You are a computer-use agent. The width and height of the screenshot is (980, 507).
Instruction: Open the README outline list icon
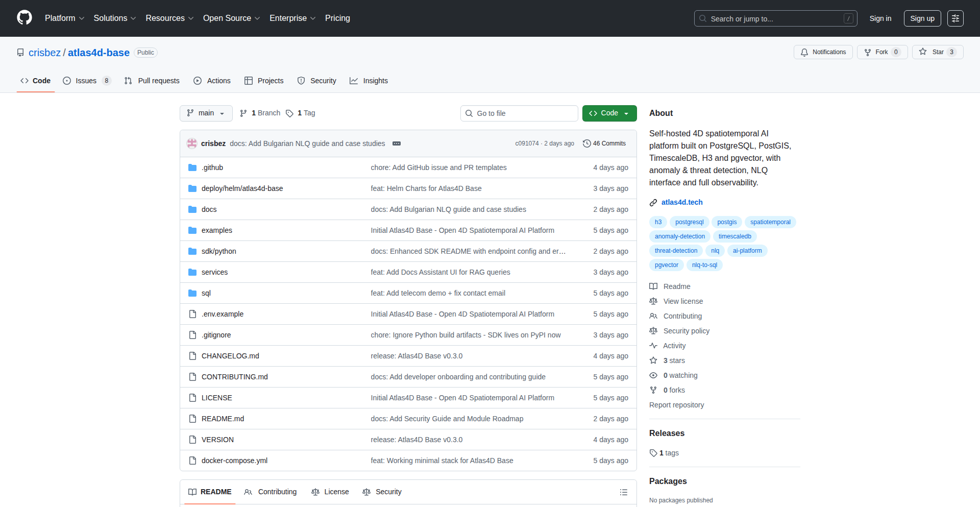coord(624,492)
